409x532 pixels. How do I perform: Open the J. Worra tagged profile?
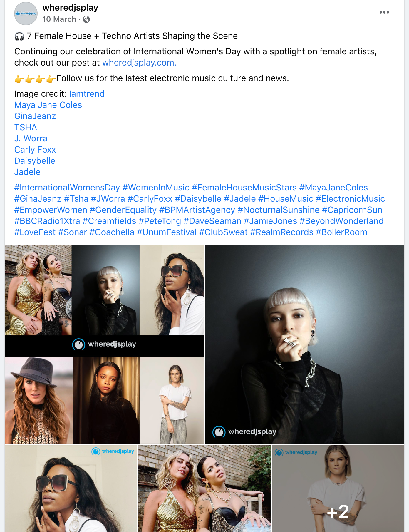(31, 138)
